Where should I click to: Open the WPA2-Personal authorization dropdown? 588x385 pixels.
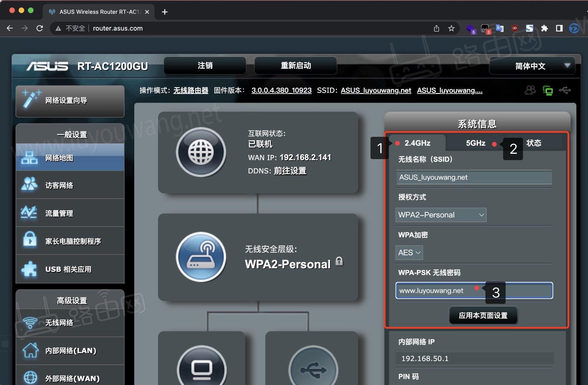[441, 215]
